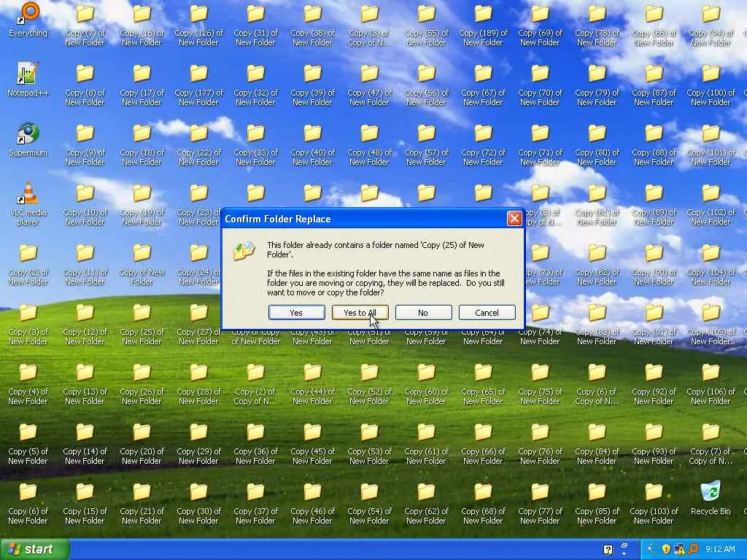Select the Supermium browser shortcut

click(28, 140)
